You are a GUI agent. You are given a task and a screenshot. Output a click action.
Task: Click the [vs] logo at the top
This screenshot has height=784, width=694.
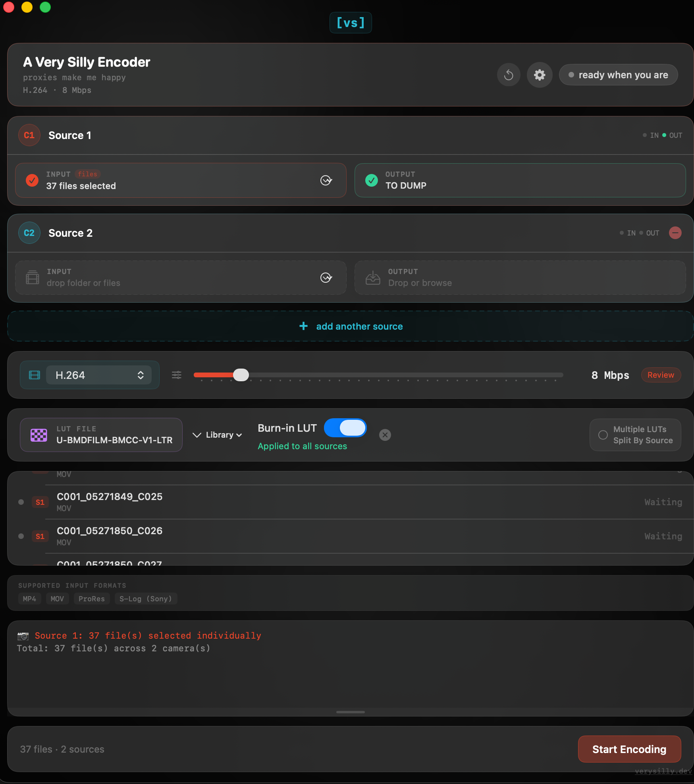[350, 23]
